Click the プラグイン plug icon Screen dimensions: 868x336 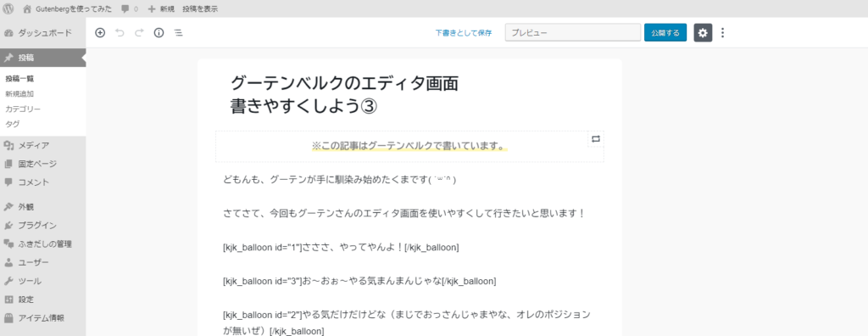[8, 225]
